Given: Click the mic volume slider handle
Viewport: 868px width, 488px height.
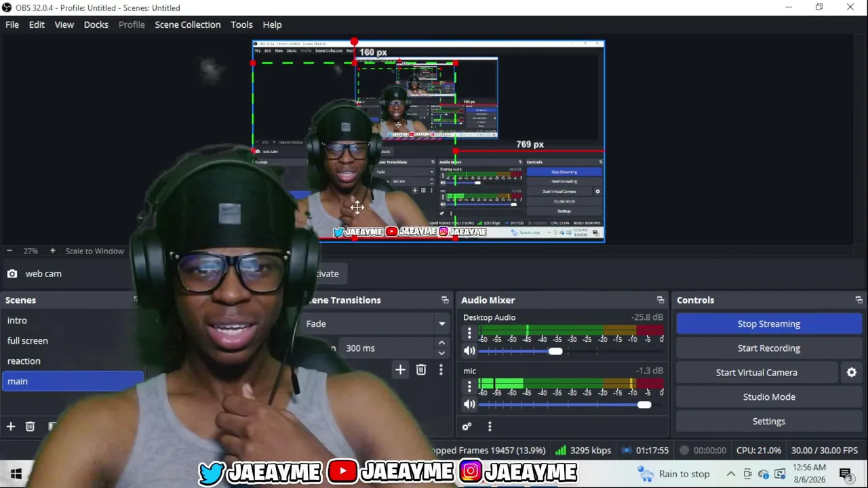Looking at the screenshot, I should coord(644,405).
